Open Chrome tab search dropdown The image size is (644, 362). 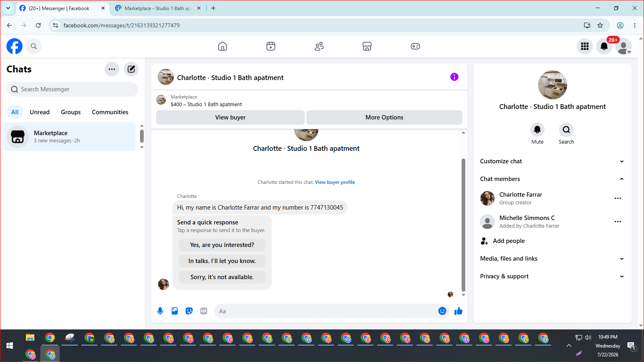pos(8,8)
